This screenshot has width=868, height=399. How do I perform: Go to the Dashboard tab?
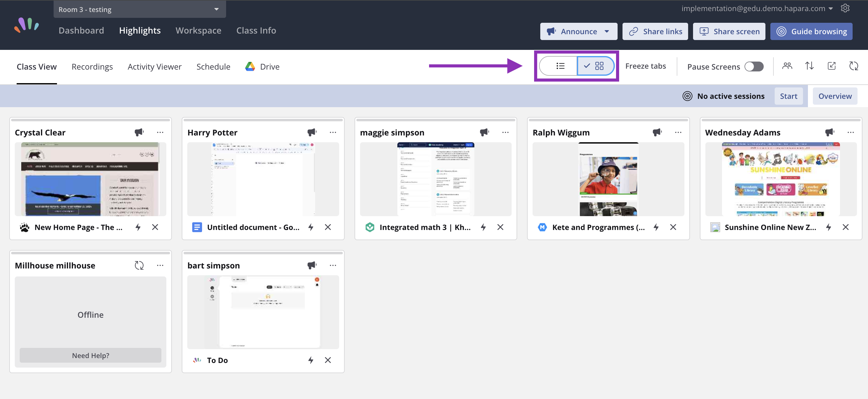tap(81, 30)
